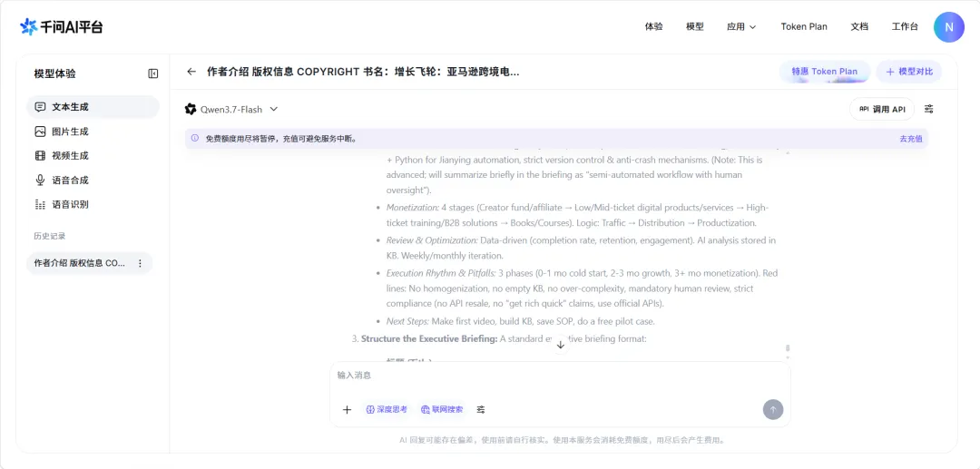The height and width of the screenshot is (469, 980).
Task: Click the conversation title 作者介绍 版权信息 COPYRIGHT
Action: 363,72
